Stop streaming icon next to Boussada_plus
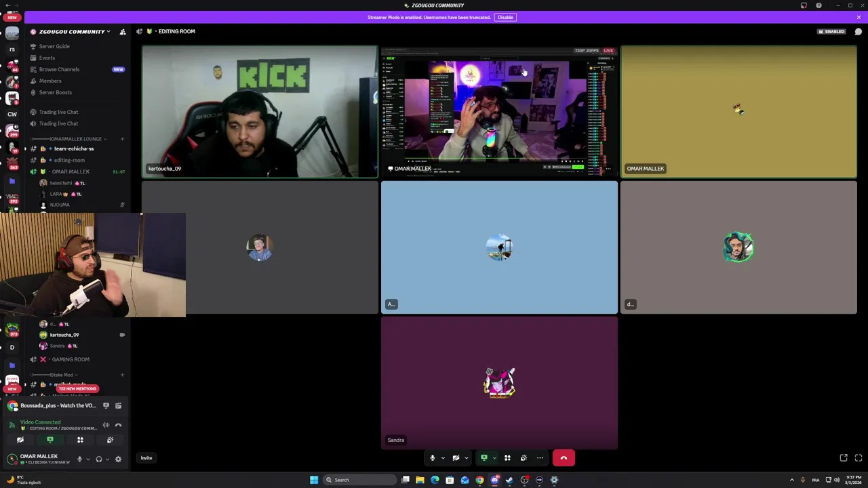868x488 pixels. click(x=106, y=405)
